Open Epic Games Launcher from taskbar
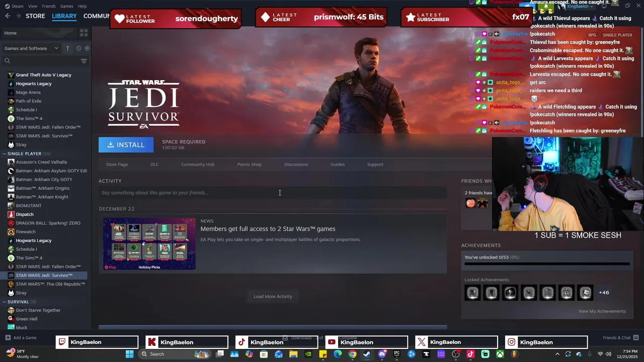The width and height of the screenshot is (644, 362). click(x=396, y=354)
